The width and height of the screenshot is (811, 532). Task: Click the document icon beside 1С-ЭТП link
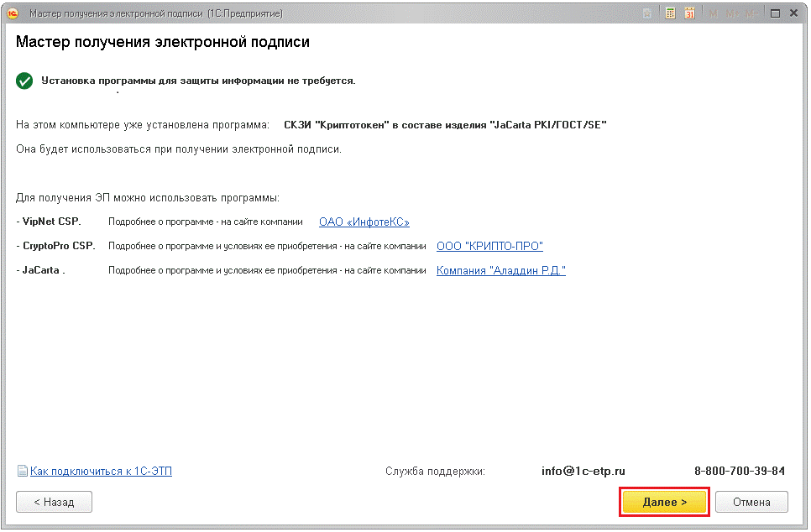[22, 471]
